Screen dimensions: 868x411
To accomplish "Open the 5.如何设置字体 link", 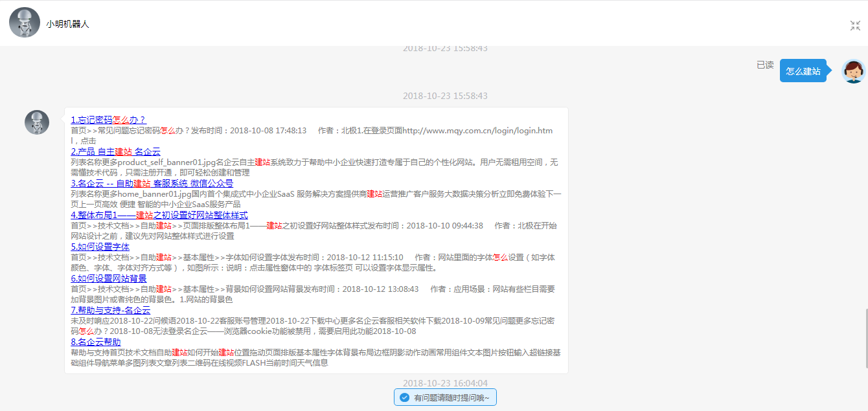I will [x=100, y=247].
